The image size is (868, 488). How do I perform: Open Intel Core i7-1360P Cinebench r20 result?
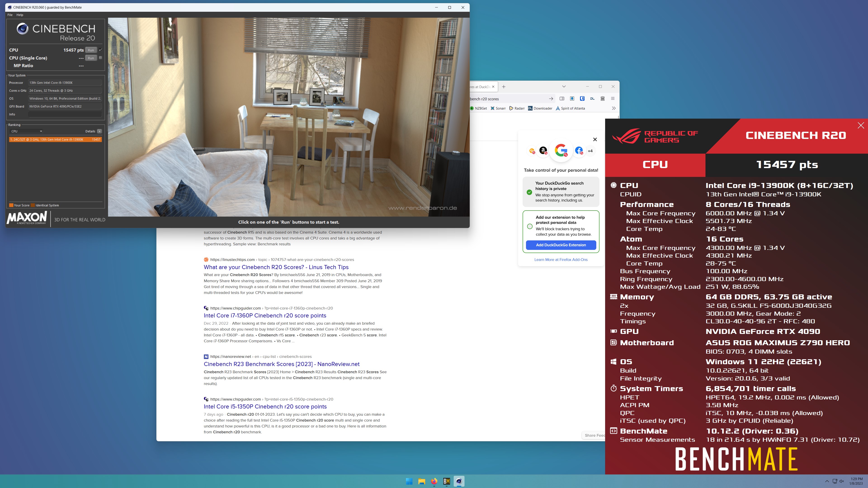pos(265,316)
